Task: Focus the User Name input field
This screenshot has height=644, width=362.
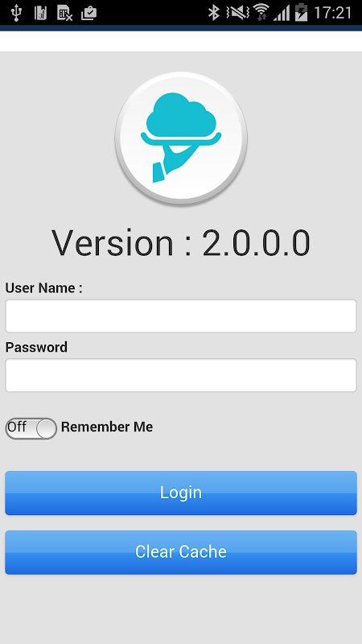Action: click(x=181, y=316)
